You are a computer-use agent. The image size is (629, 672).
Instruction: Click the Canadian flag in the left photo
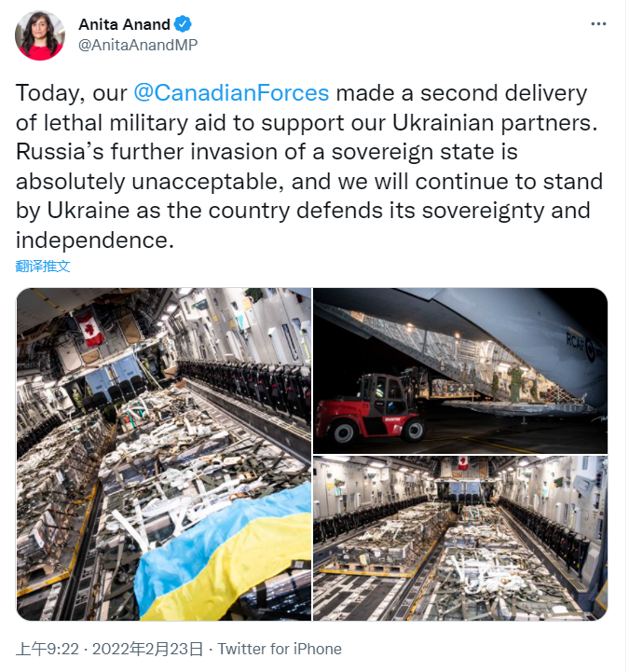click(89, 328)
